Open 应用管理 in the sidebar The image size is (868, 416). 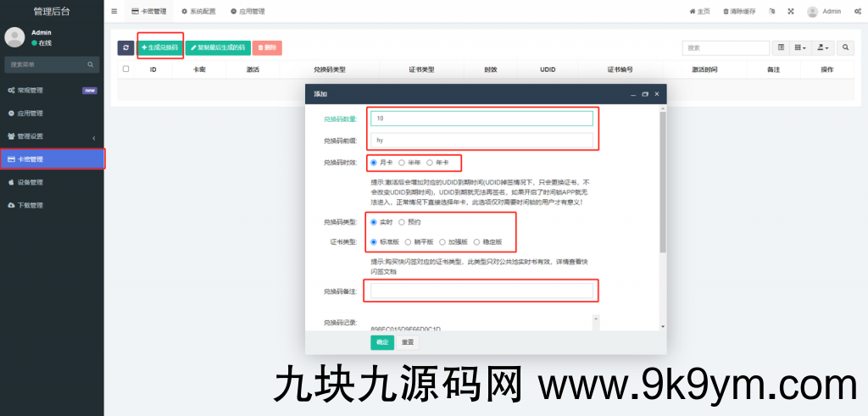click(x=52, y=114)
